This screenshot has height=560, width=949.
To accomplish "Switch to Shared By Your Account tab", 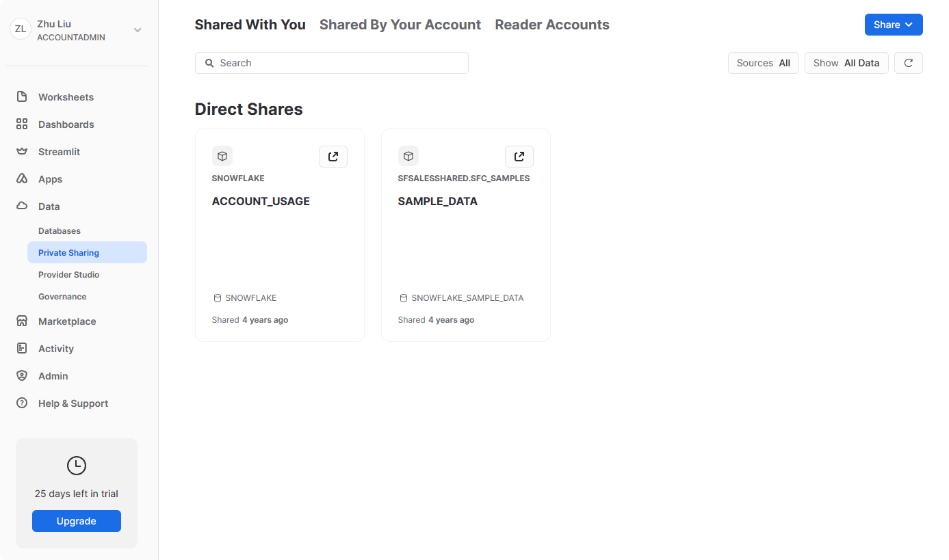I will [x=400, y=25].
